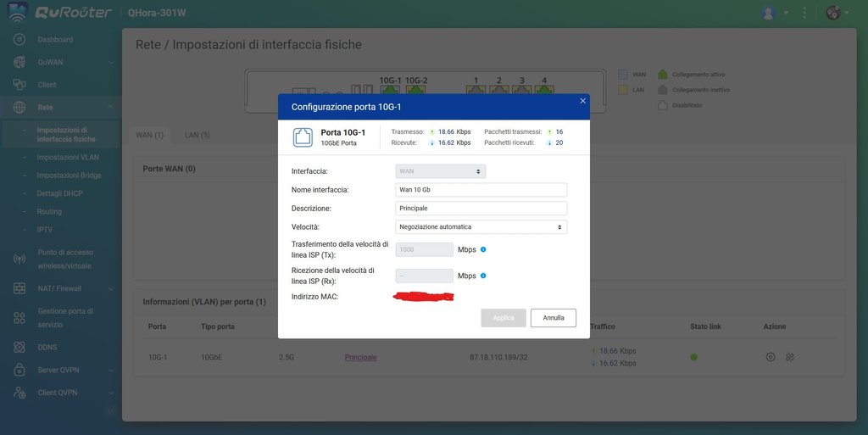Expand the Server QVPN menu
Viewport: 868px width, 435px height.
[110, 370]
